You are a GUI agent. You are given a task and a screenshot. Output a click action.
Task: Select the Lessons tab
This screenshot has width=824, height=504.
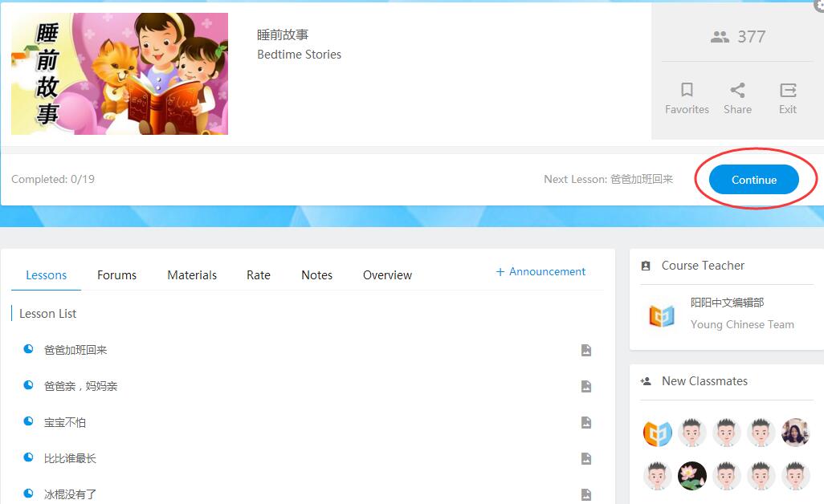click(x=47, y=275)
